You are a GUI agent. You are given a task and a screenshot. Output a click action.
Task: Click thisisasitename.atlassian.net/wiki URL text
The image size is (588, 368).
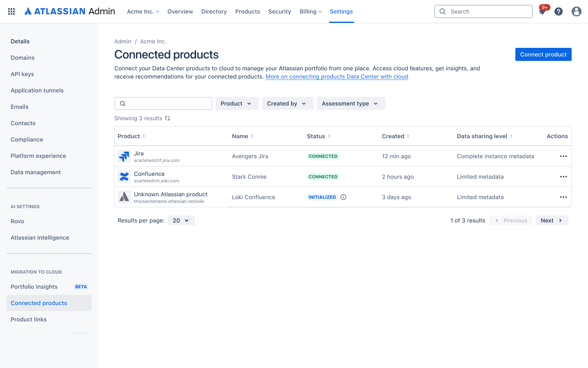(x=169, y=201)
